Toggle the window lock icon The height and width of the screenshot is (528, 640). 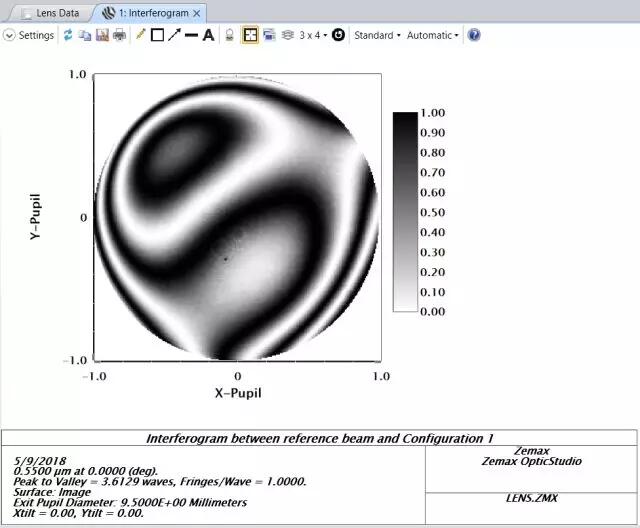(228, 35)
